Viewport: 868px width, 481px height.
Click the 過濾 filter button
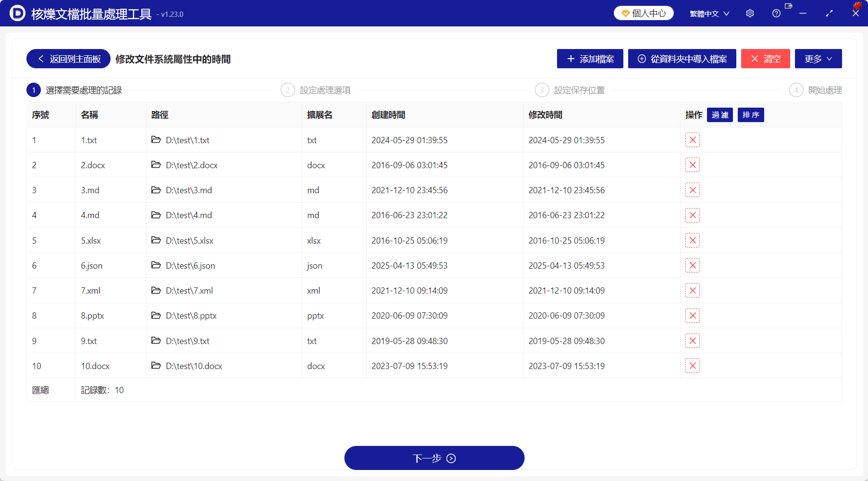point(719,115)
